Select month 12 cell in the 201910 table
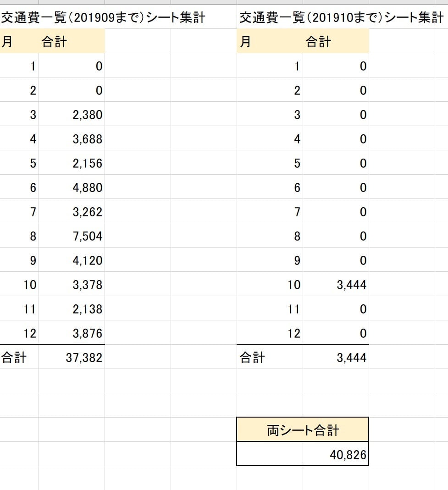 [x=270, y=333]
